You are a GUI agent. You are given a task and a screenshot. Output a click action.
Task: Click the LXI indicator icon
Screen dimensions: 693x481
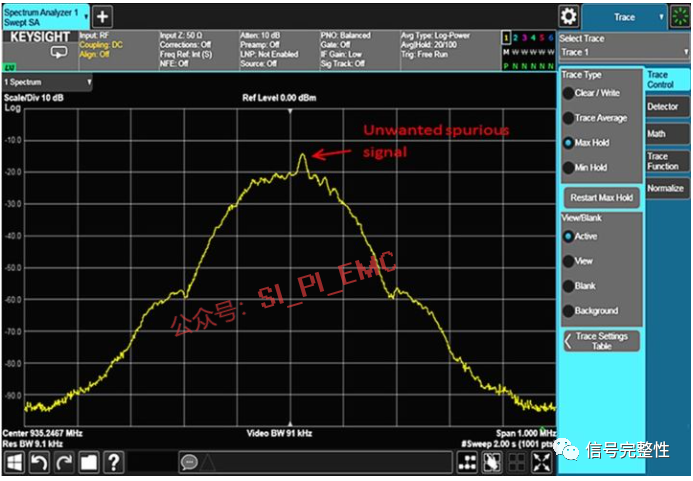point(9,67)
